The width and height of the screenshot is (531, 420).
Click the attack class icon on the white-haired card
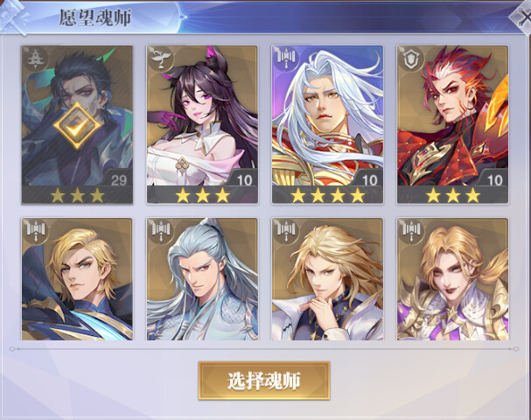(286, 59)
